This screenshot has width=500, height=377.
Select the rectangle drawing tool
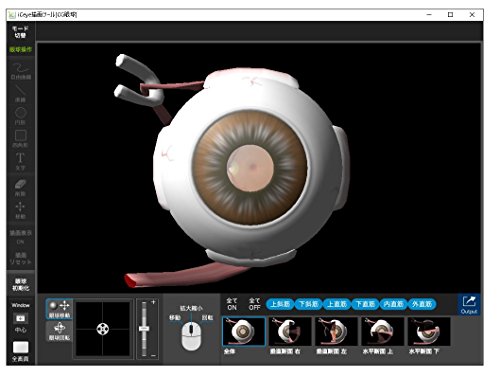[20, 139]
